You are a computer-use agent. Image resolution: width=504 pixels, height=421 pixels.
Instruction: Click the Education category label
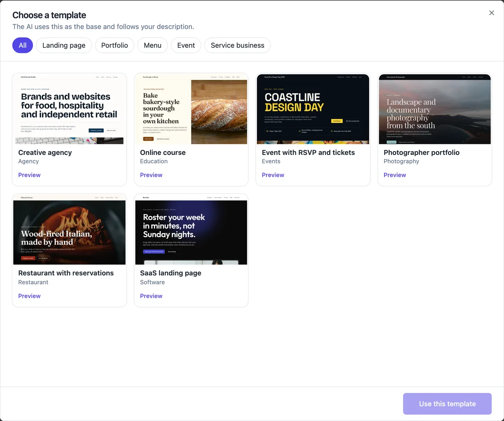[154, 161]
